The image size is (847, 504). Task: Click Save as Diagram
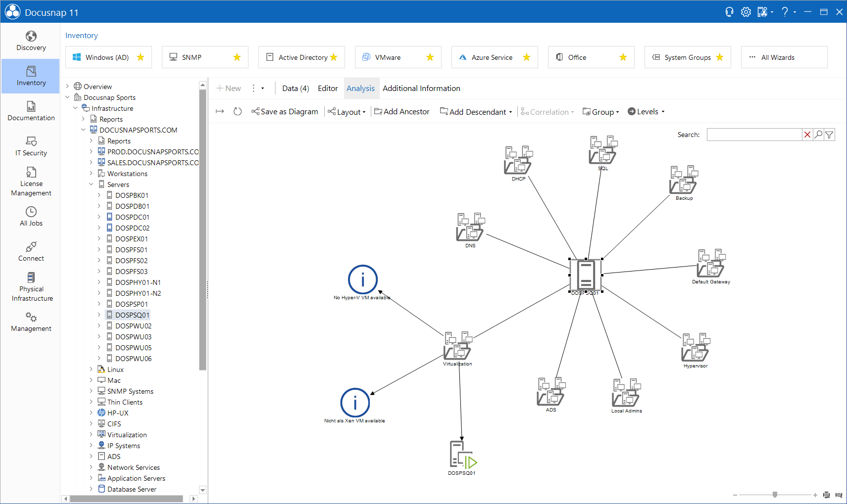click(x=285, y=112)
